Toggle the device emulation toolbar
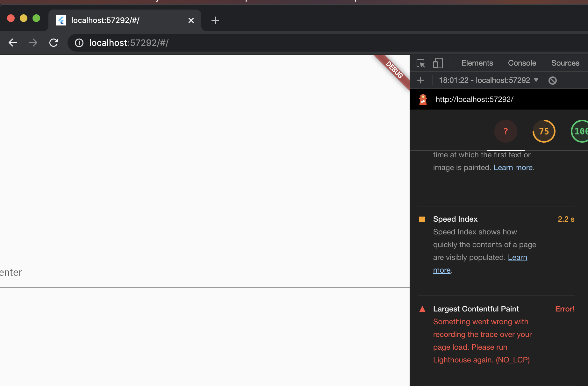The height and width of the screenshot is (386, 588). [x=438, y=63]
